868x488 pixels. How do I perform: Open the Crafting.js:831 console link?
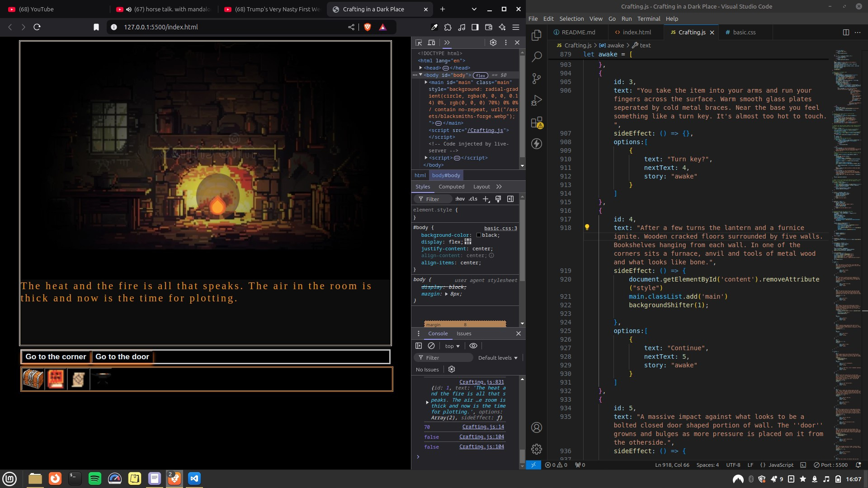(481, 382)
